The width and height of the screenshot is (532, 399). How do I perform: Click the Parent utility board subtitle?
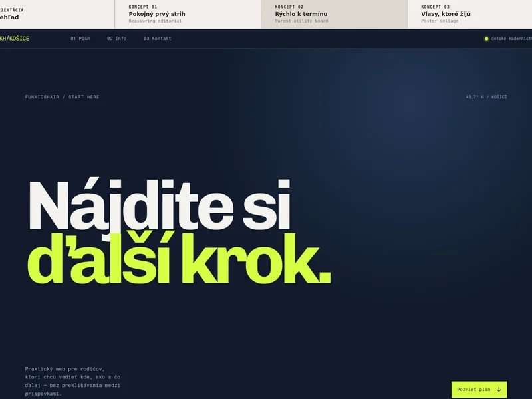coord(301,21)
